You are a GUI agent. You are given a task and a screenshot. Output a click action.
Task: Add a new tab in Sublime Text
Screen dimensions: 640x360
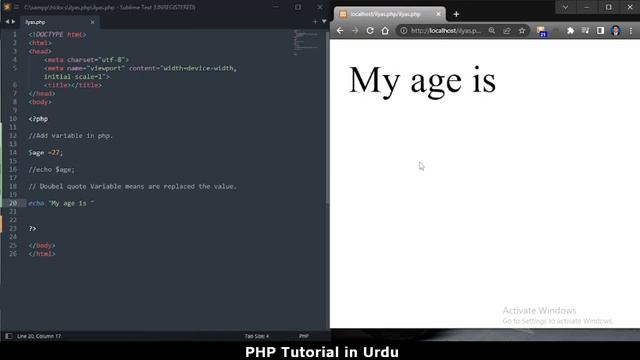click(315, 21)
